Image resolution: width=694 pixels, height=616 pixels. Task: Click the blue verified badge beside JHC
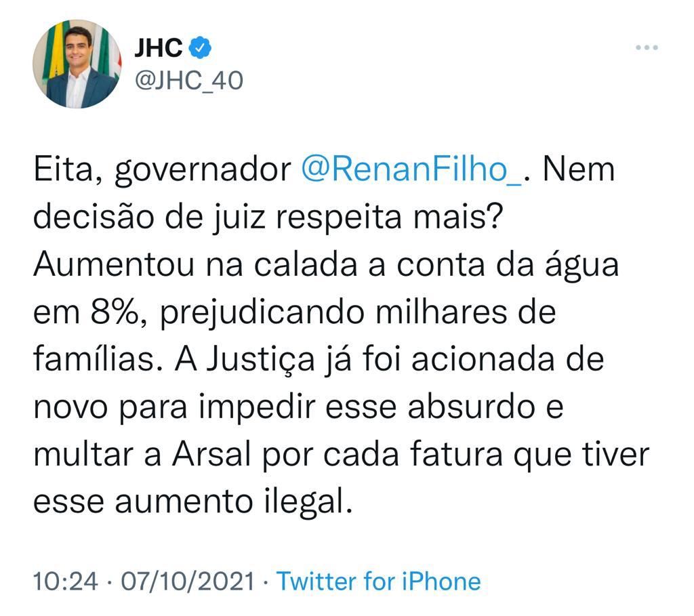201,47
